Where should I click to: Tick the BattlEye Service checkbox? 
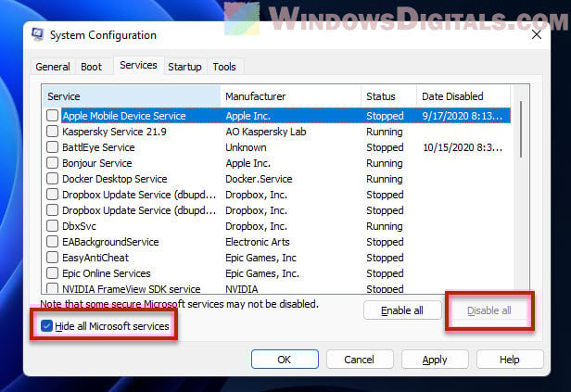click(53, 147)
